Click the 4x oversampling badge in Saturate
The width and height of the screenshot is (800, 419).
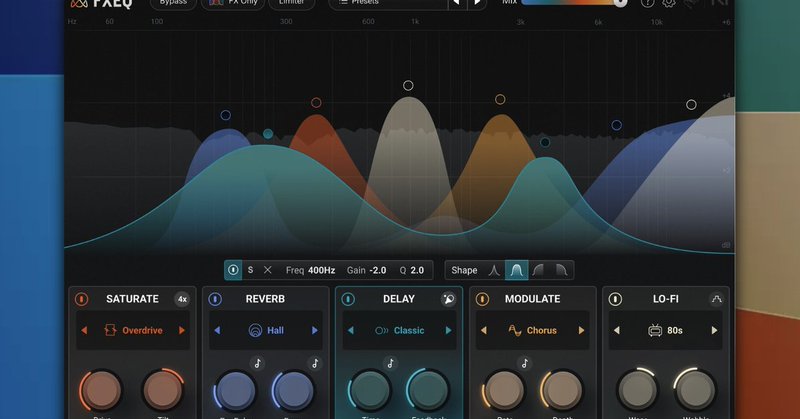pos(182,299)
